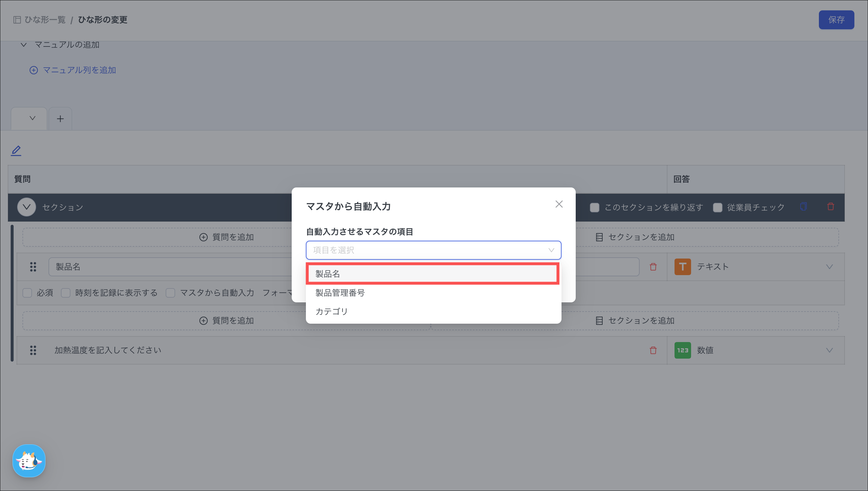Open the mascot chat support icon
The width and height of the screenshot is (868, 491).
point(29,461)
